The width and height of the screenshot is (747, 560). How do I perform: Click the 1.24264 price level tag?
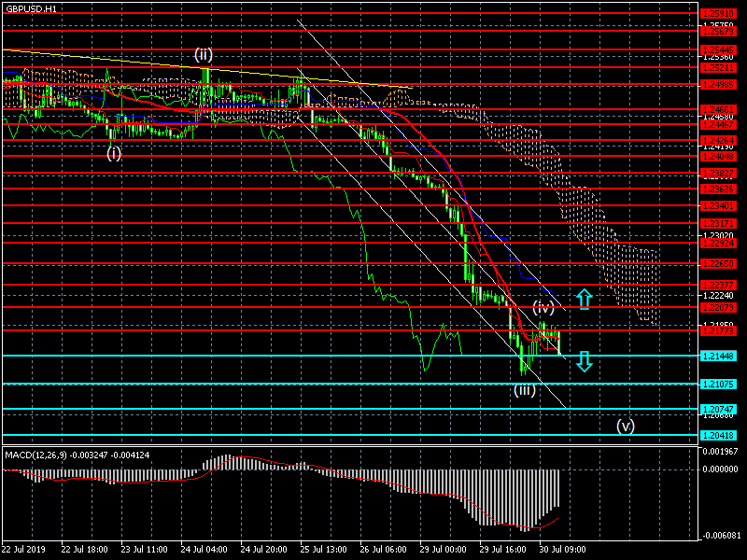point(718,141)
